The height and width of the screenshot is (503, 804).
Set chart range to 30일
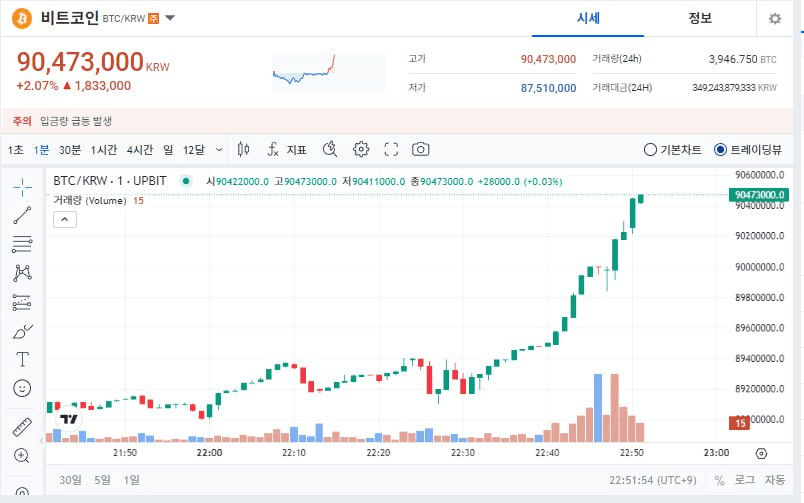[70, 480]
